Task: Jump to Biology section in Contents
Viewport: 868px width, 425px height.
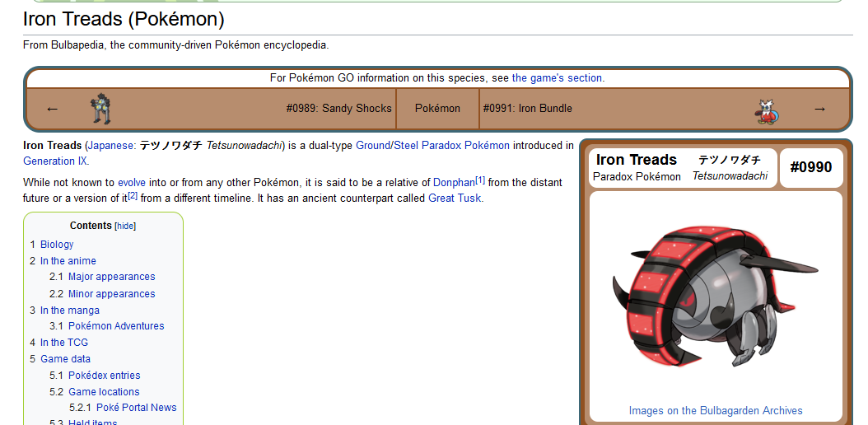Action: 57,245
